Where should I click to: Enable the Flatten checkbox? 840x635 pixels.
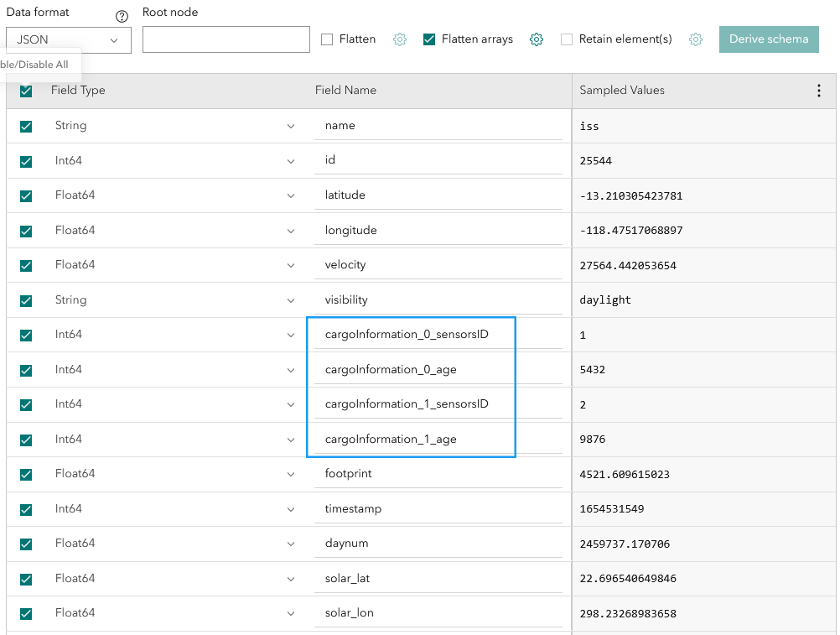(x=327, y=39)
